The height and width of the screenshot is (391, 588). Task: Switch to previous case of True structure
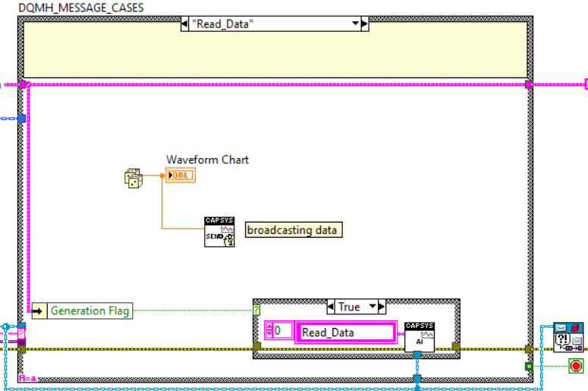(331, 307)
